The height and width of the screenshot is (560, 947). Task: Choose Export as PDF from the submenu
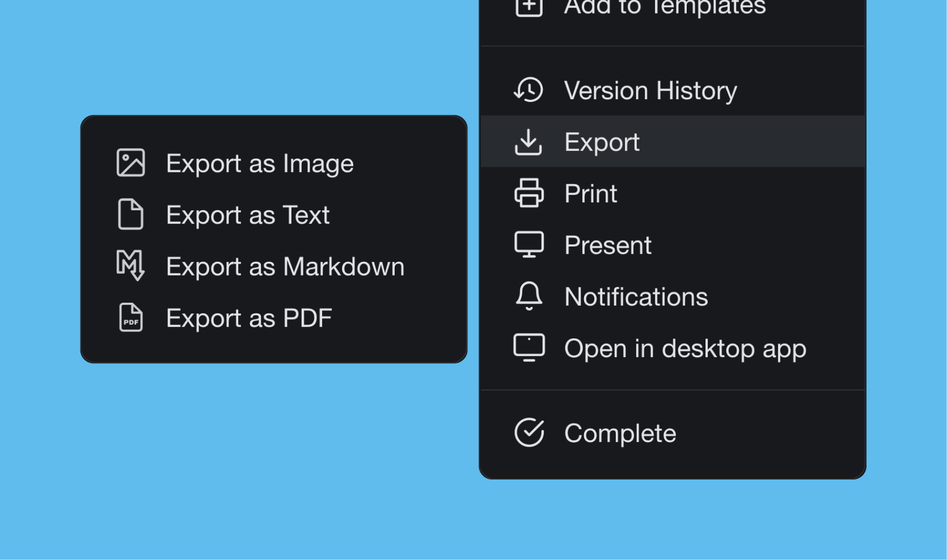pyautogui.click(x=248, y=317)
